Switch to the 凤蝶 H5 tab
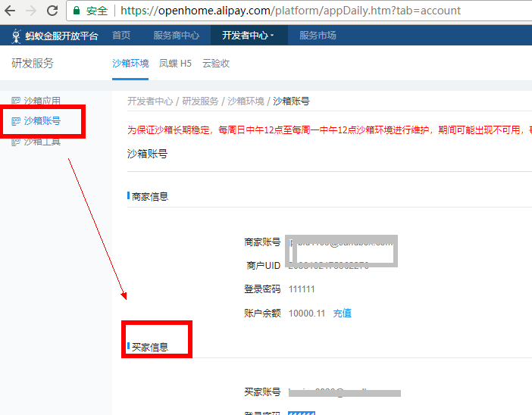532x415 pixels. 175,64
